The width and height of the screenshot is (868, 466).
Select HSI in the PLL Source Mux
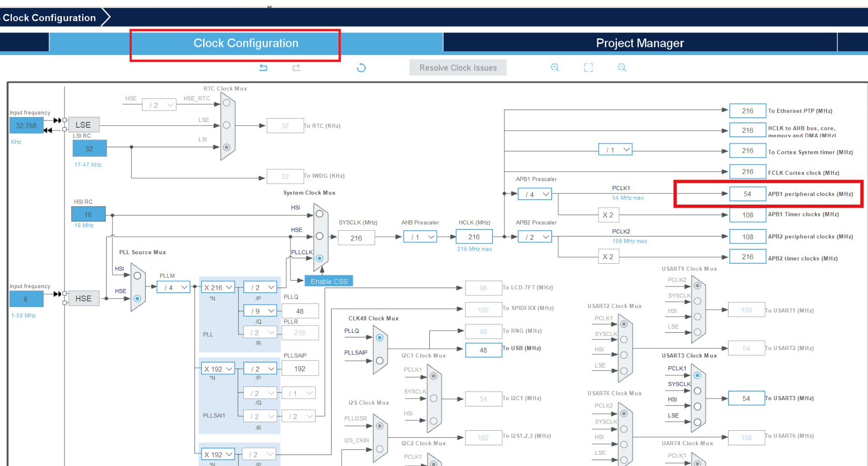tap(137, 275)
